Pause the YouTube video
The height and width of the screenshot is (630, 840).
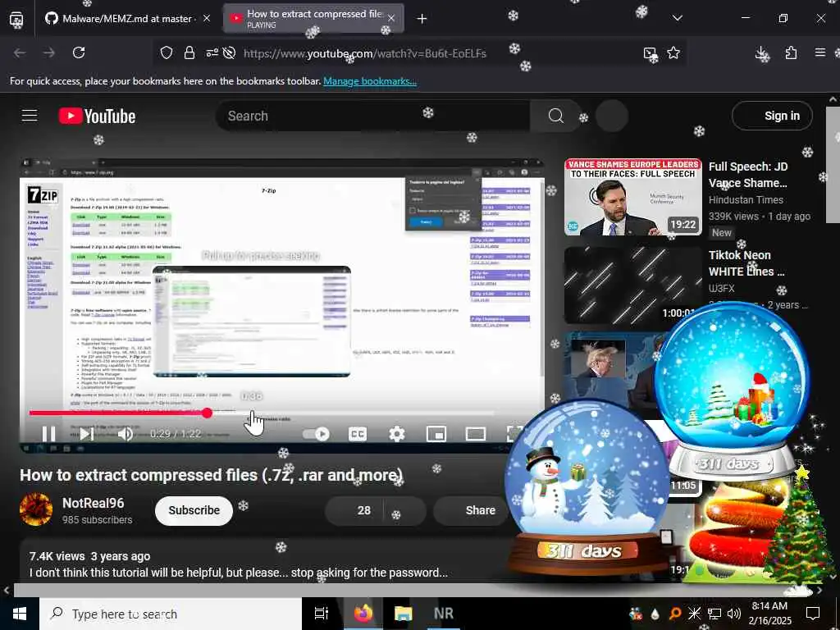point(48,433)
